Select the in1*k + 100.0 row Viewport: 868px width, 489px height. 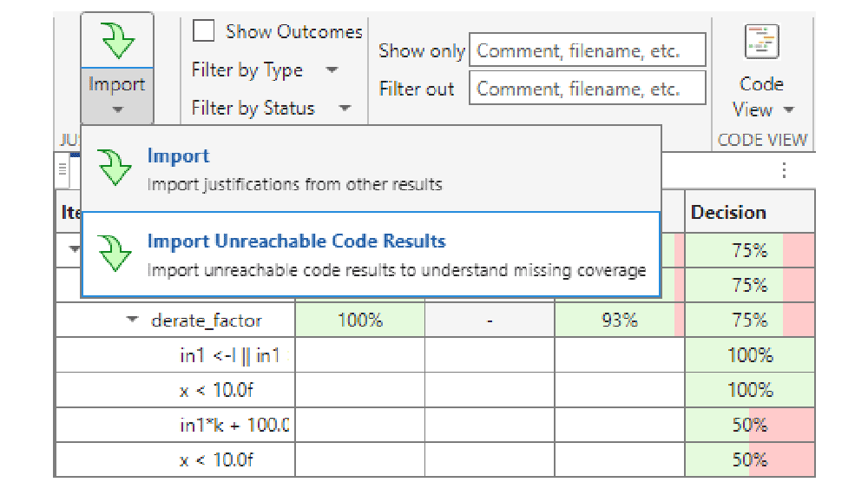233,425
